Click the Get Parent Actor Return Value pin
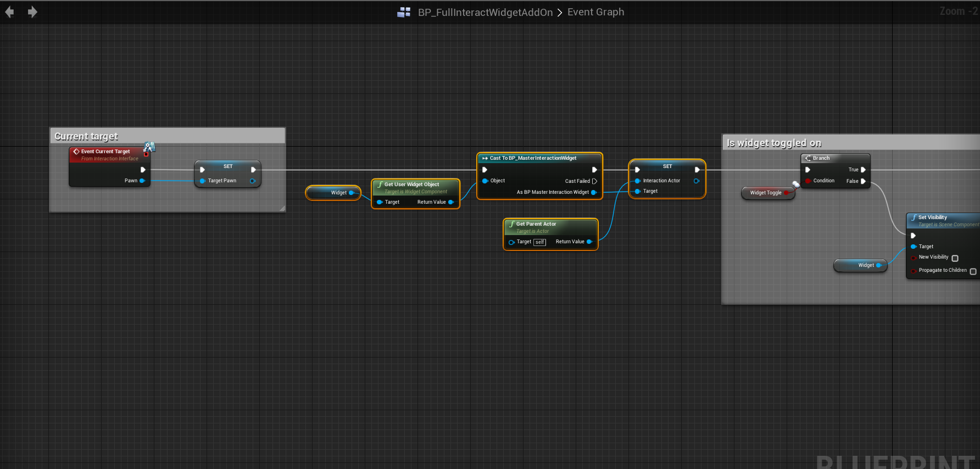The height and width of the screenshot is (469, 980). point(589,242)
